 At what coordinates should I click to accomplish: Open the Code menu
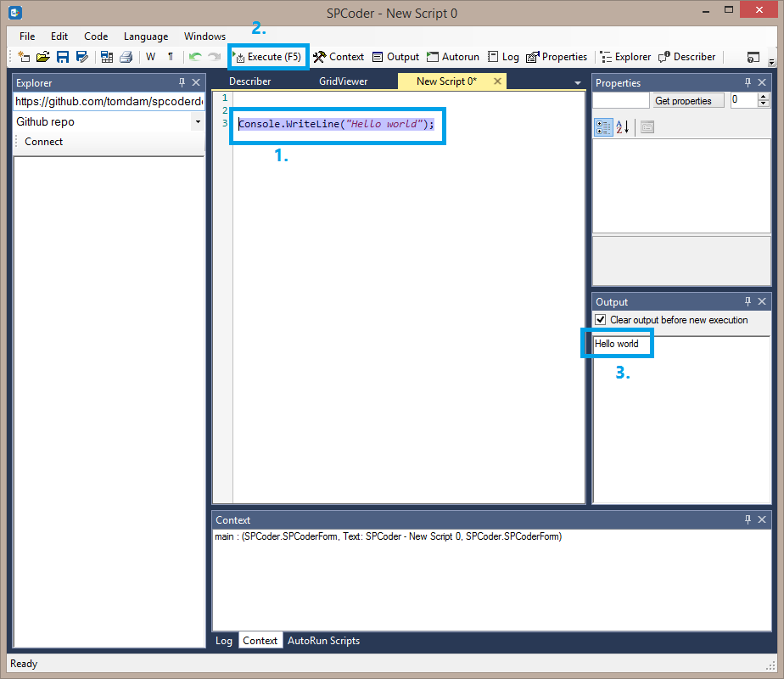coord(96,36)
